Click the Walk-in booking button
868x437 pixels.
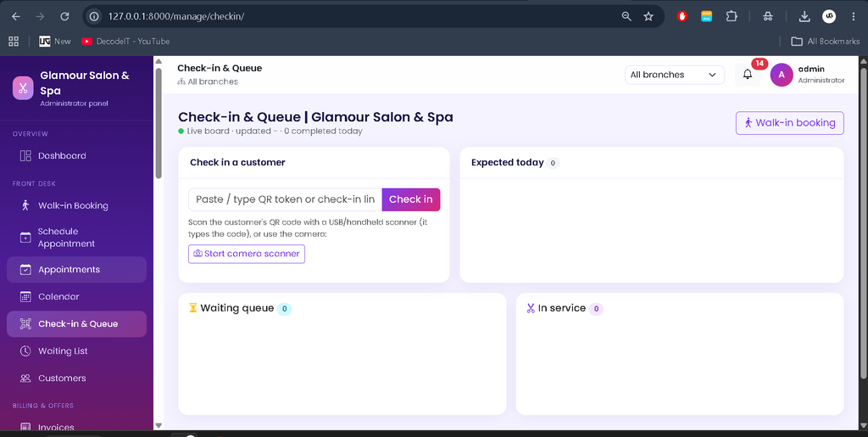(789, 123)
